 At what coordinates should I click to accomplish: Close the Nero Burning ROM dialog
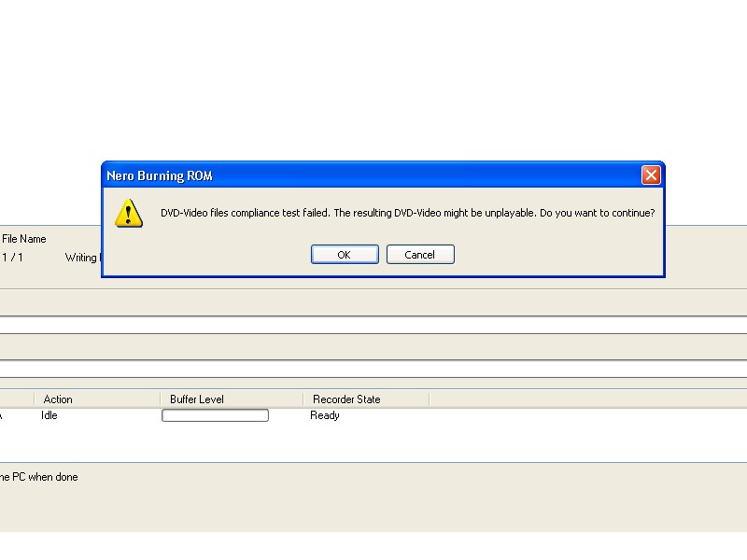[x=651, y=175]
